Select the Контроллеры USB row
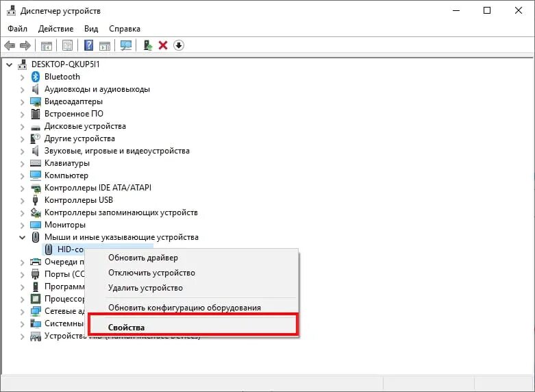 [79, 200]
